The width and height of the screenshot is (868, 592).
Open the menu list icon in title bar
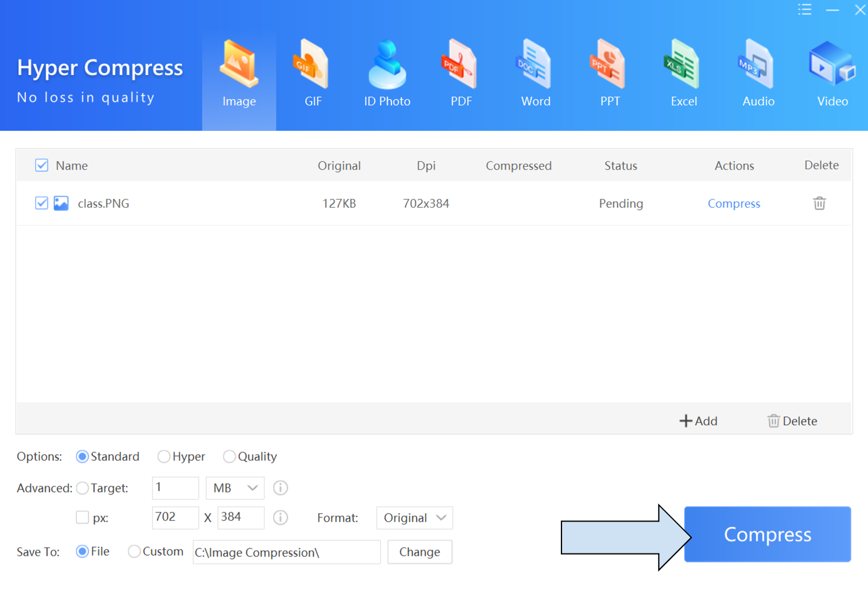(805, 10)
